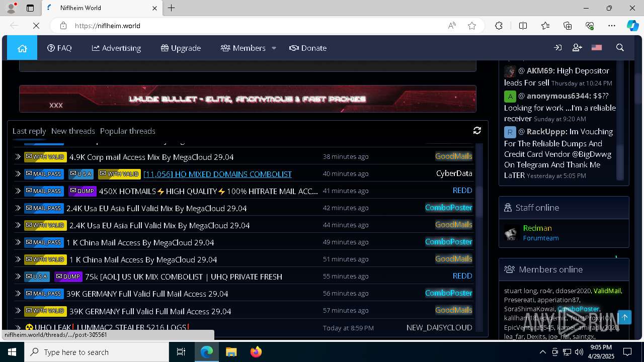The height and width of the screenshot is (362, 644).
Task: Change language via the US flag icon
Action: [597, 48]
